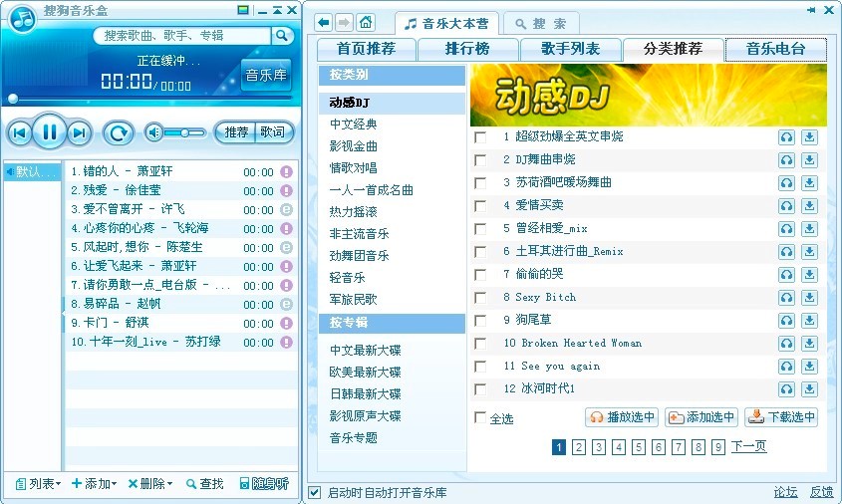Click the playback progress bar handle
This screenshot has height=504, width=842.
click(x=13, y=99)
